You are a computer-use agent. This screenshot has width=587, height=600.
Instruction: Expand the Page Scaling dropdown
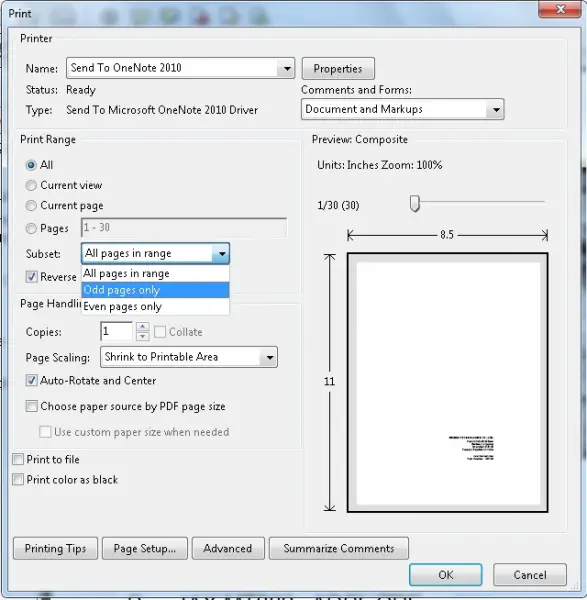[269, 357]
